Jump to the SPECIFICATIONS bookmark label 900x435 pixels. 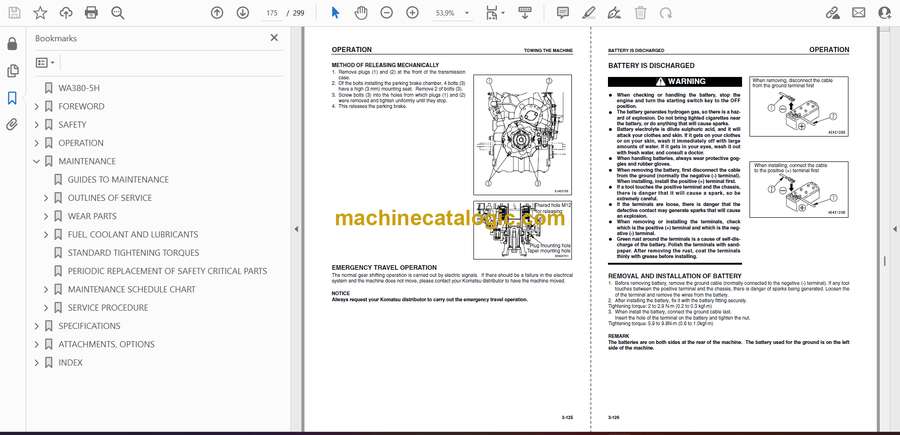[x=89, y=326]
